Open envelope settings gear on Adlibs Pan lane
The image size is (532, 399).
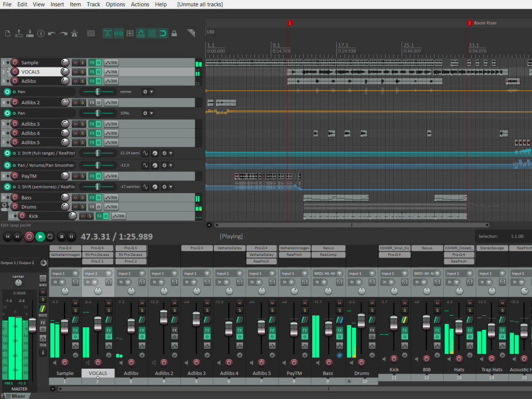point(145,92)
